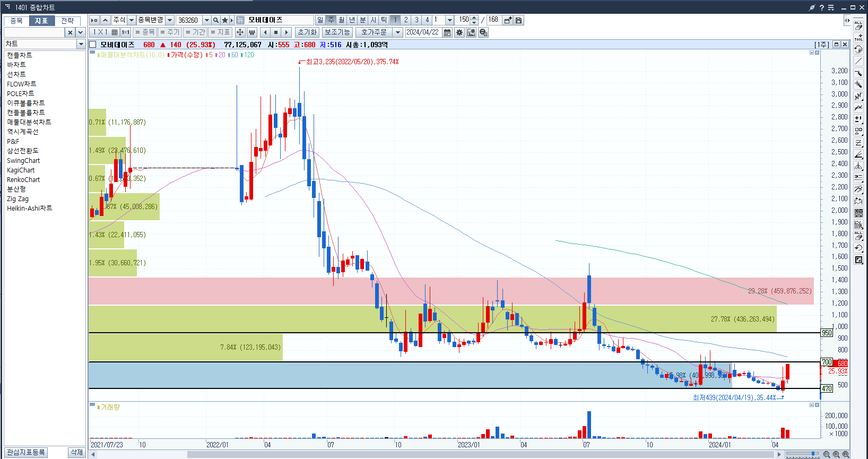Click the add new chart window icon
Image resolution: width=868 pixels, height=459 pixels.
(x=508, y=20)
